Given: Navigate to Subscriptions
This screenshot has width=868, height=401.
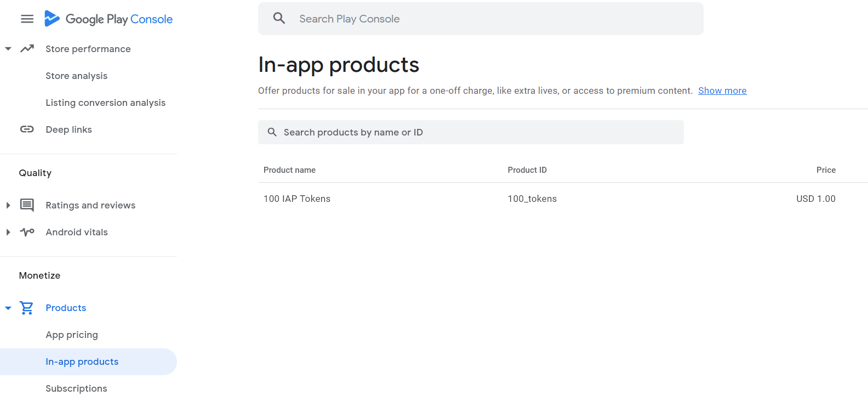Looking at the screenshot, I should coord(76,388).
